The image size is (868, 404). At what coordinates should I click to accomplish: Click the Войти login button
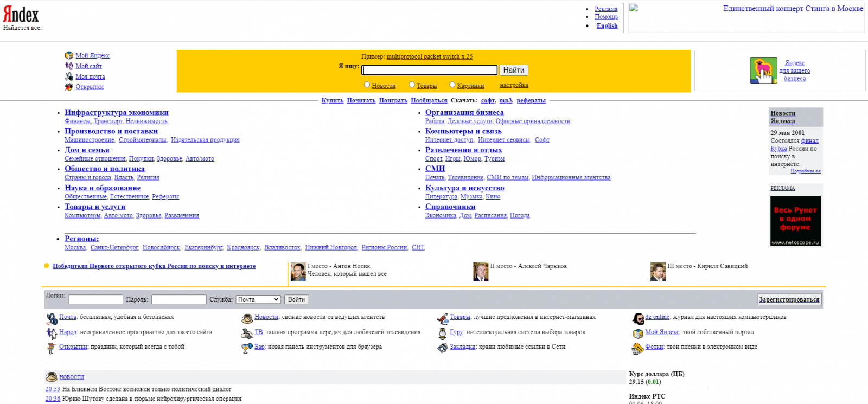click(x=297, y=299)
